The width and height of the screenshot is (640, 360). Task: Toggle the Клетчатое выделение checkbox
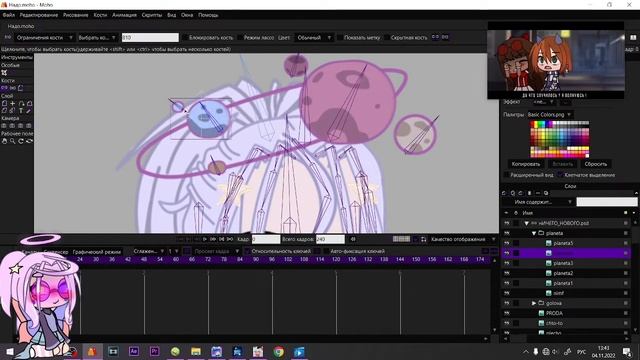tap(560, 175)
